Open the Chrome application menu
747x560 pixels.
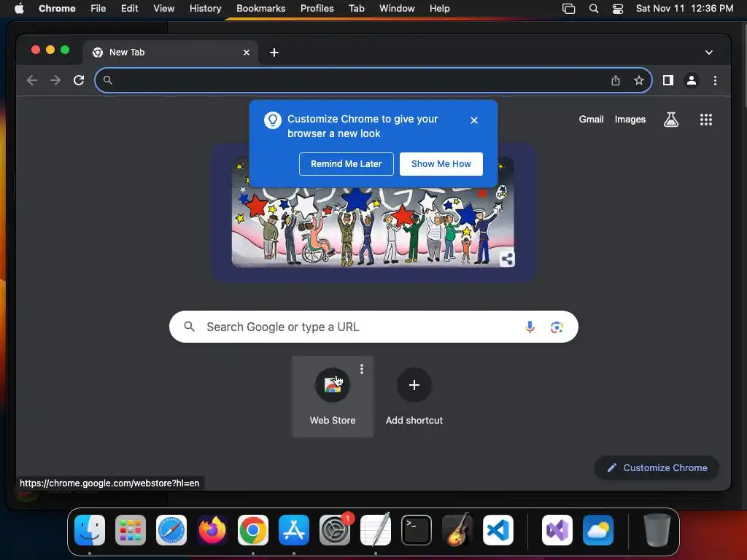pos(57,8)
